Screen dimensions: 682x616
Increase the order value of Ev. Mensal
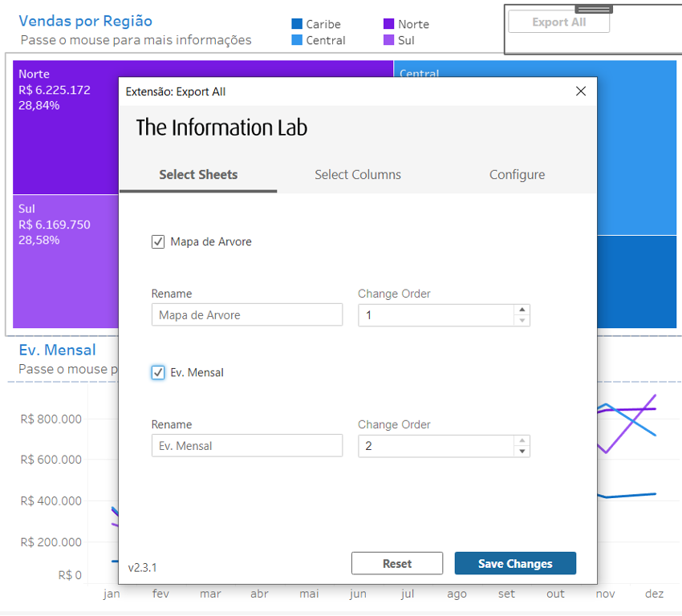522,440
